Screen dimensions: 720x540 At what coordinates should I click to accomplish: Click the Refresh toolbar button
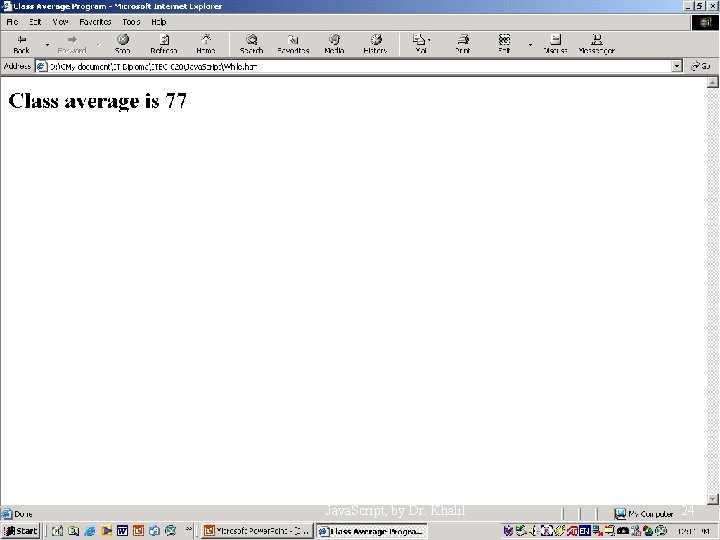click(164, 45)
